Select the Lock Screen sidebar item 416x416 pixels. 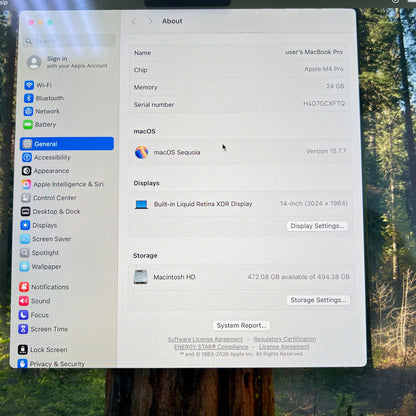[x=43, y=350]
